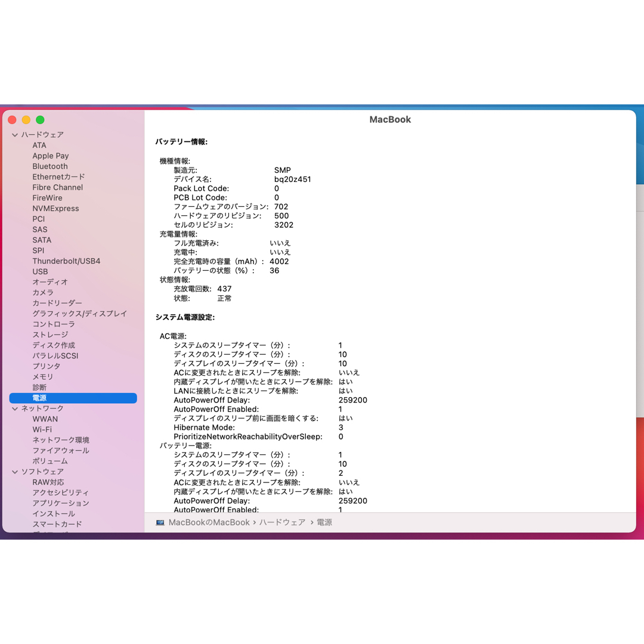
Task: Select インストール in the sidebar
Action: 54,514
